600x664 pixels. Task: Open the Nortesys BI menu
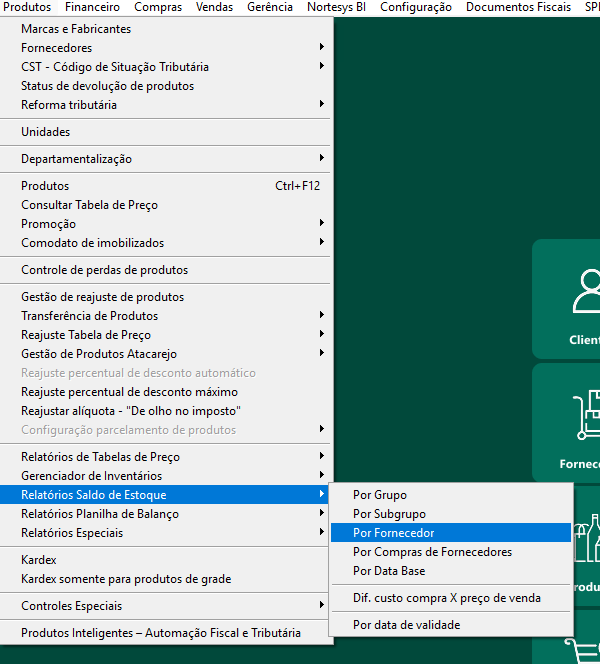(x=337, y=7)
